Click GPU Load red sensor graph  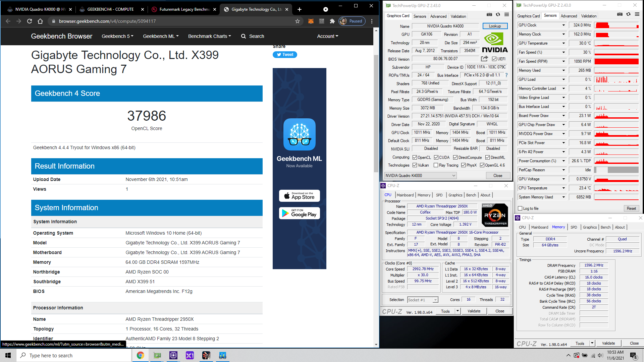click(616, 79)
